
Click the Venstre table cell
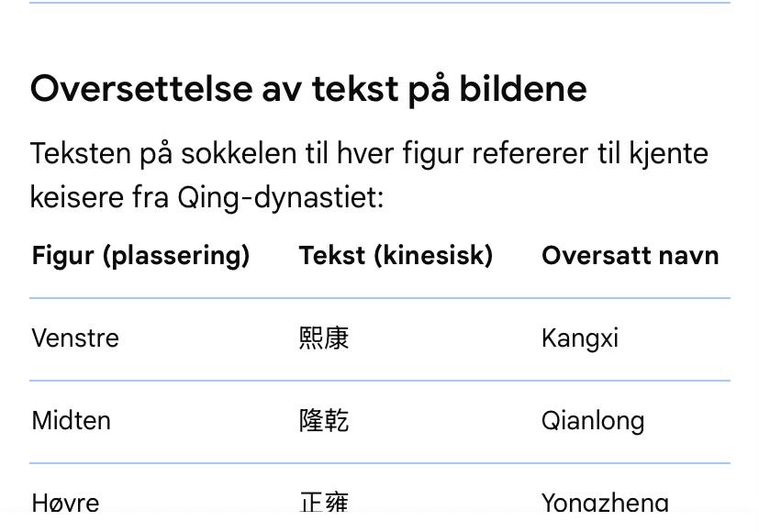tap(75, 338)
